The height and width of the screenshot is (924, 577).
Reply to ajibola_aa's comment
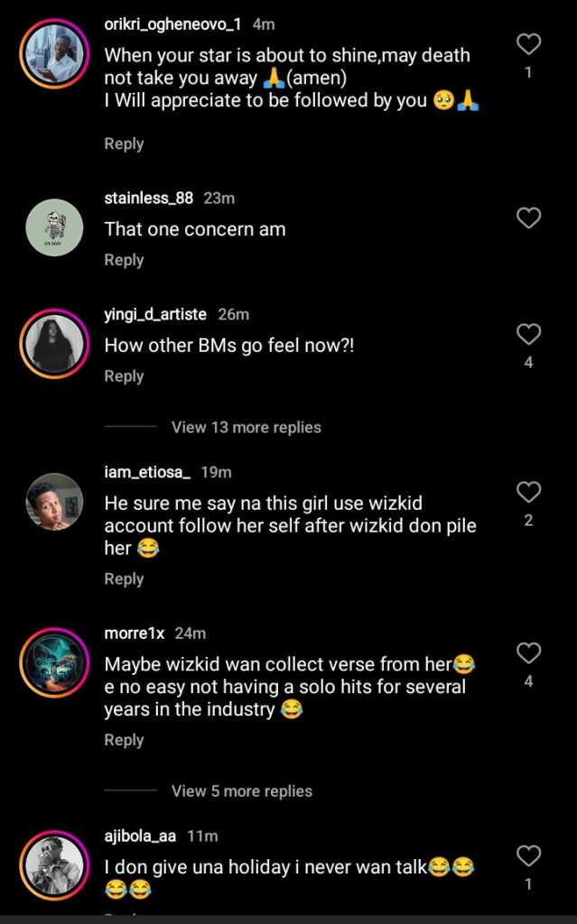click(124, 916)
